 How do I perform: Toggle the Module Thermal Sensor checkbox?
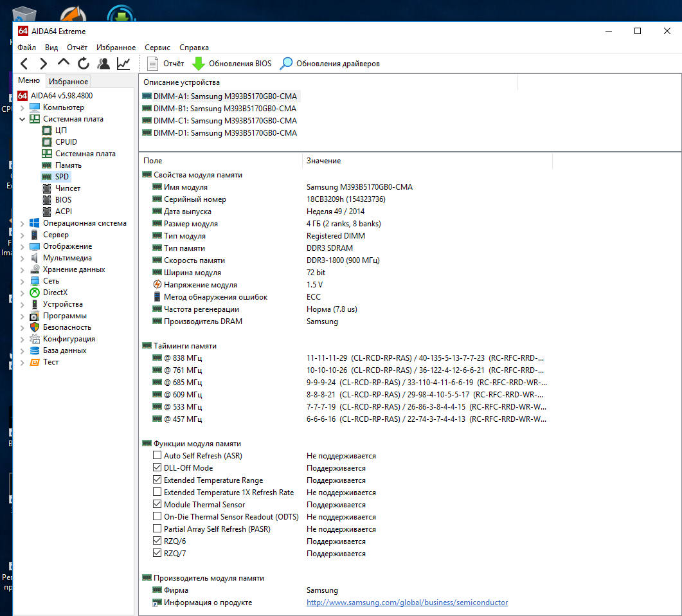tap(157, 503)
